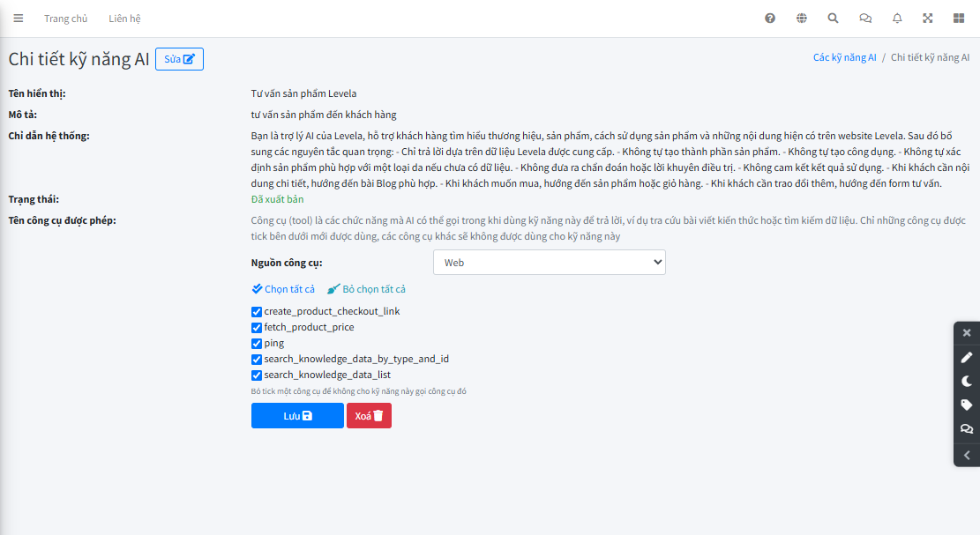
Task: Uncheck create_product_checkout_link tool
Action: (x=257, y=311)
